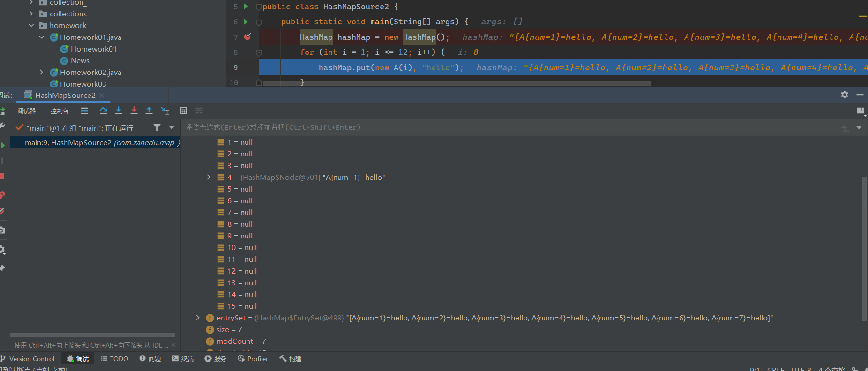Click the editor horizontal scrollbar
The image size is (868, 371).
(456, 83)
